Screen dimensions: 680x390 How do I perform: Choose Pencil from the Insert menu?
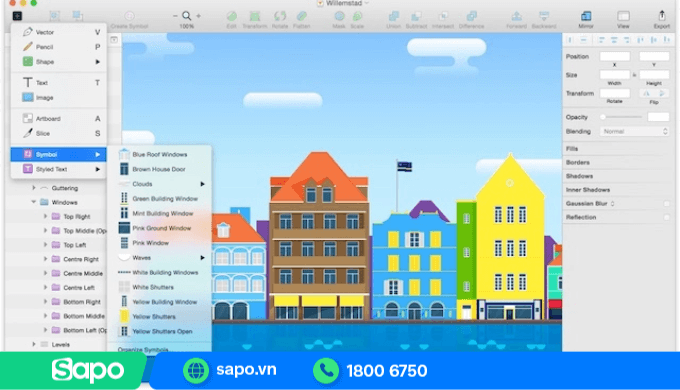click(59, 47)
